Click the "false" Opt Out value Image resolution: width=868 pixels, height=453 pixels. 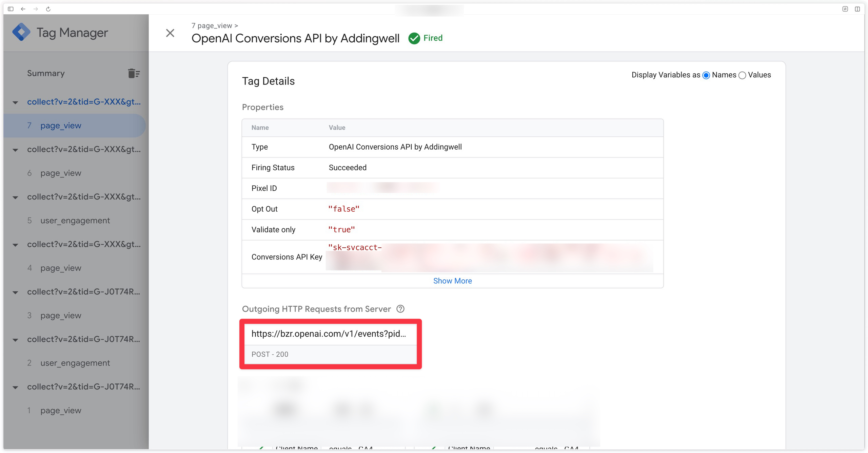point(344,209)
